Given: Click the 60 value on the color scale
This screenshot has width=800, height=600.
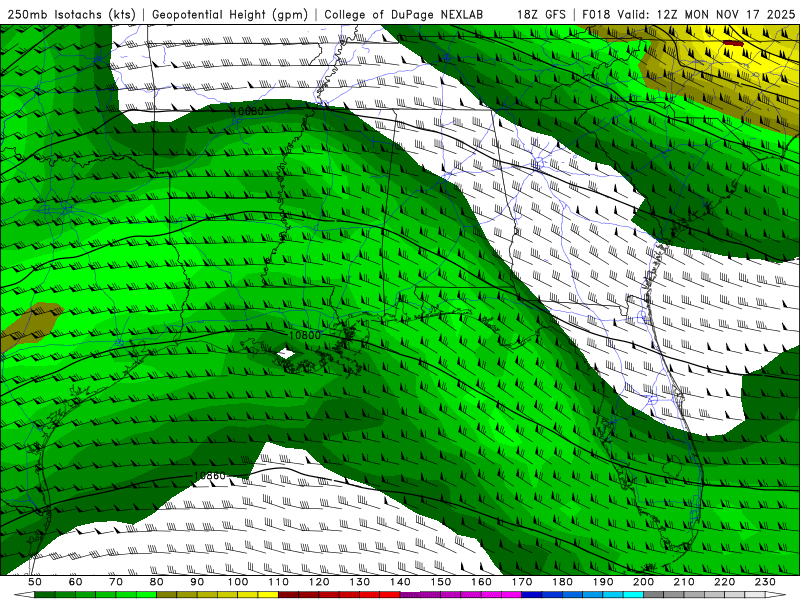Looking at the screenshot, I should click(75, 582).
